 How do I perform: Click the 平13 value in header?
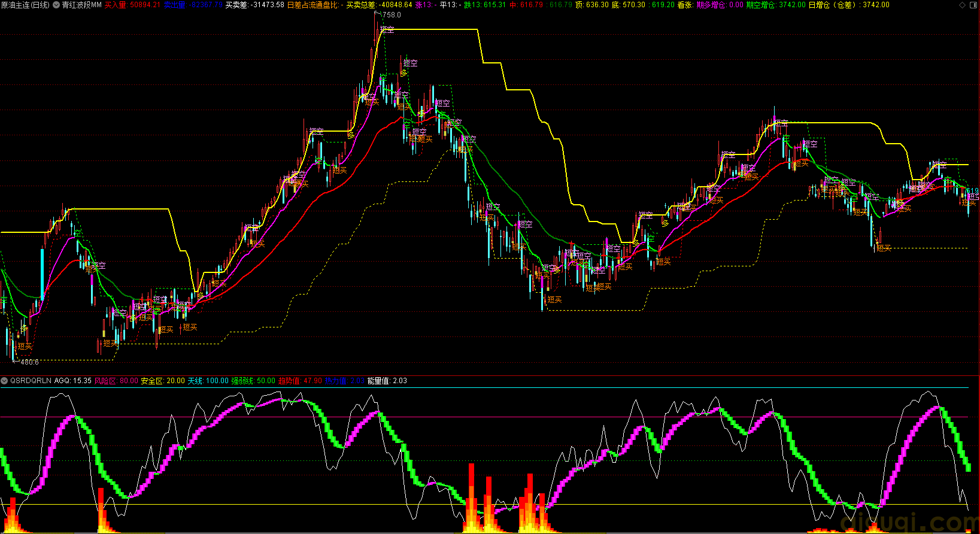click(x=450, y=5)
